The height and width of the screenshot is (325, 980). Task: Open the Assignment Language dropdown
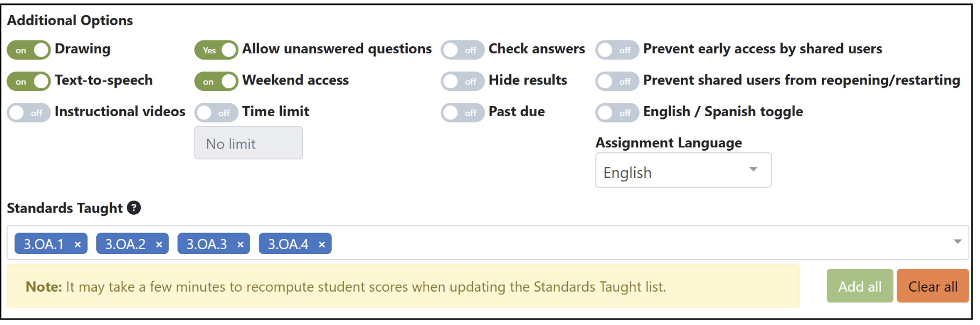683,171
